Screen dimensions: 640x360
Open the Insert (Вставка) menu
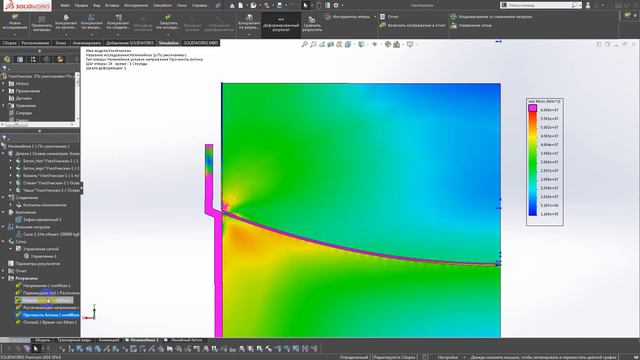point(112,6)
